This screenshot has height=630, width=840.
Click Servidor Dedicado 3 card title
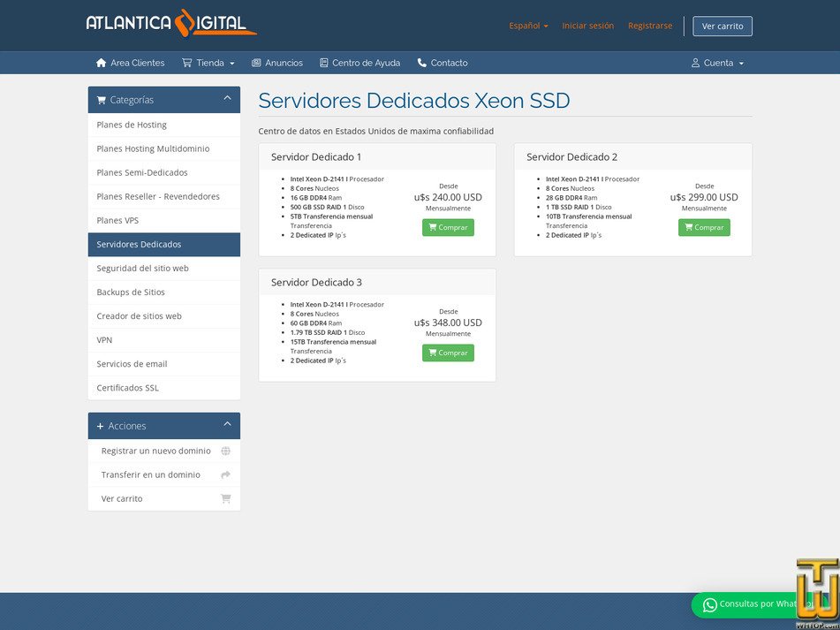pos(316,283)
